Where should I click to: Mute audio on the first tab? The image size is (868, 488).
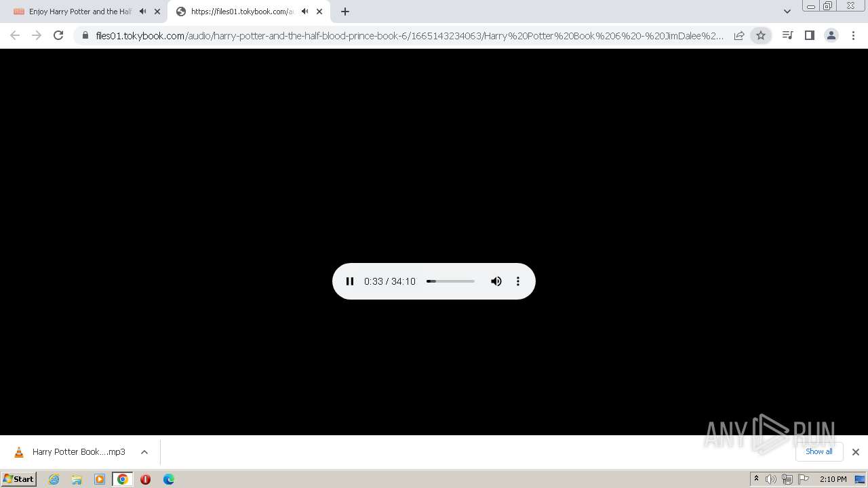(x=143, y=12)
